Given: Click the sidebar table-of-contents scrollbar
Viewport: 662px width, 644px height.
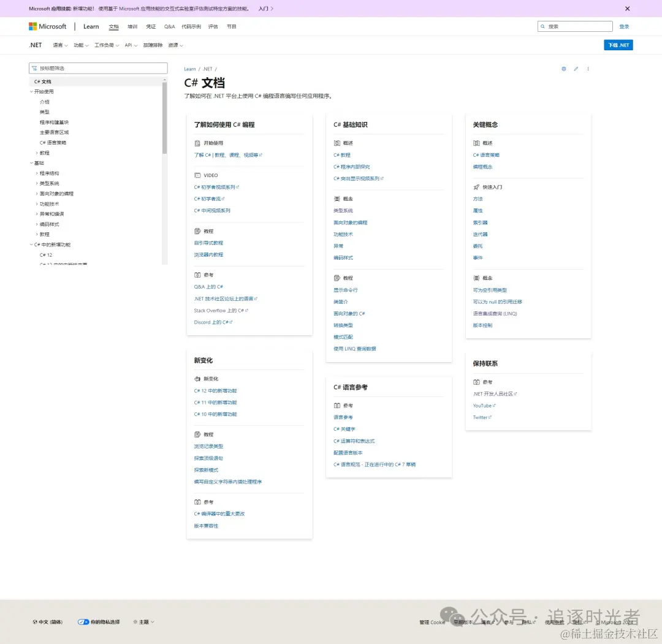Looking at the screenshot, I should pos(165,118).
